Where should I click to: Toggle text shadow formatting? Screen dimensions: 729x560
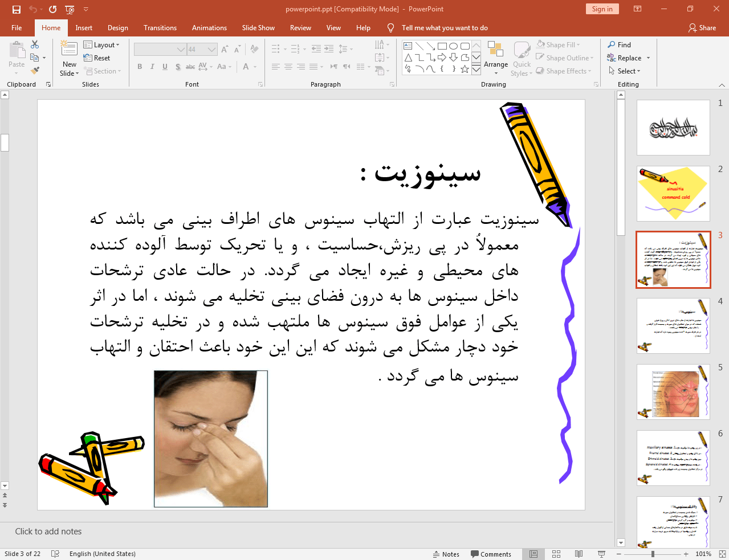(177, 67)
